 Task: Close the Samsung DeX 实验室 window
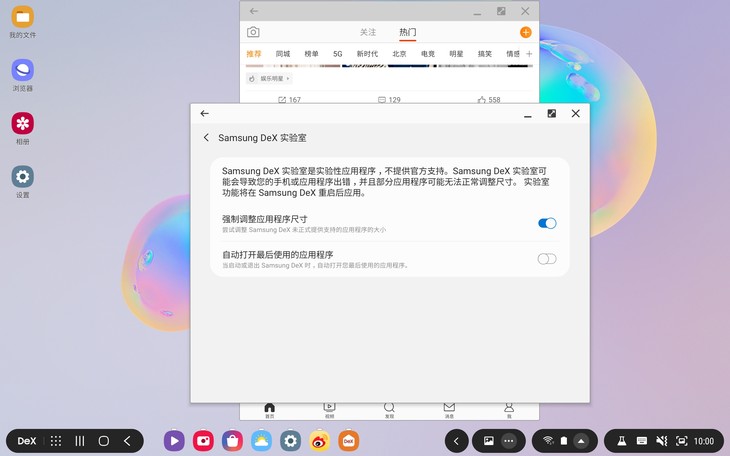[x=576, y=113]
